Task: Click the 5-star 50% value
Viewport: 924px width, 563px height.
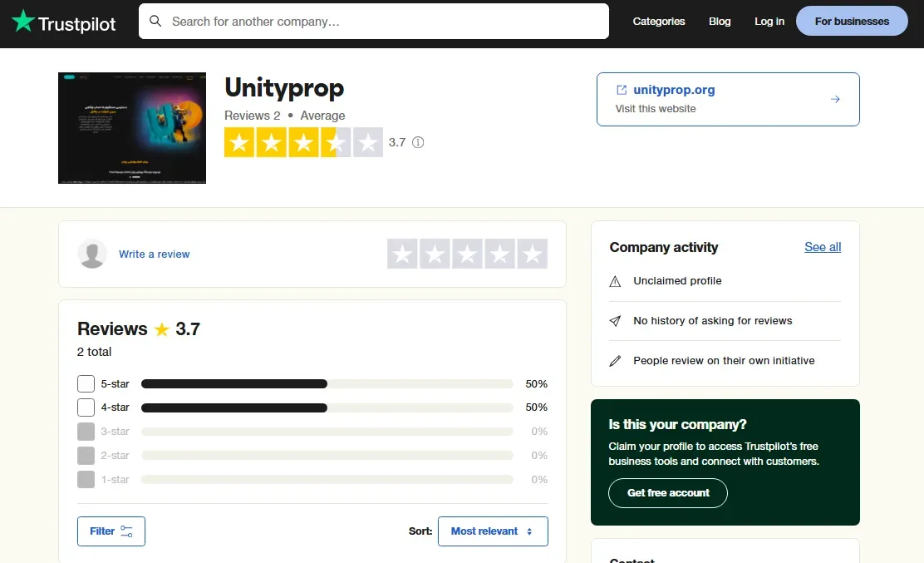Action: (x=536, y=383)
